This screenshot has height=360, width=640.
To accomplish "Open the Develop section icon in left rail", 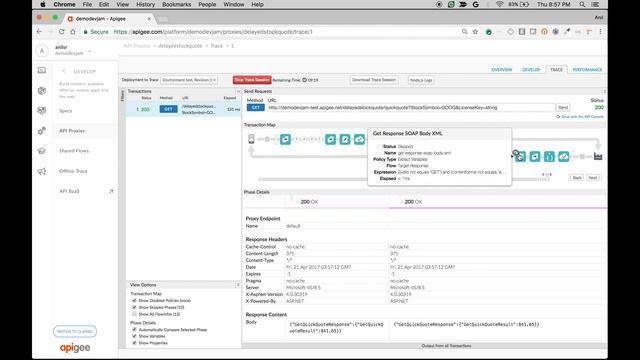I will (42, 71).
